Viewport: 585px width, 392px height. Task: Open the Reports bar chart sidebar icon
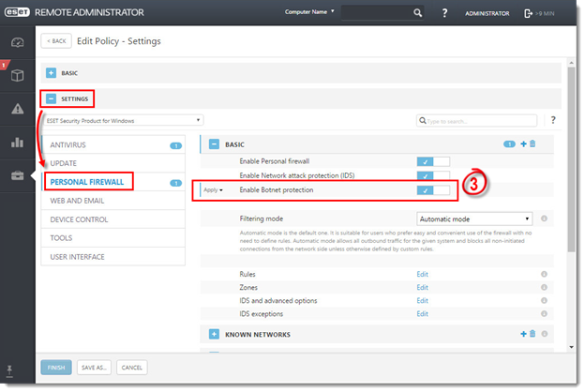(17, 143)
